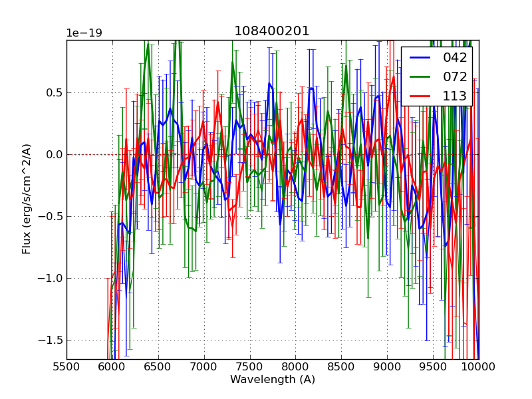Select the 042 legend entry label

[455, 58]
